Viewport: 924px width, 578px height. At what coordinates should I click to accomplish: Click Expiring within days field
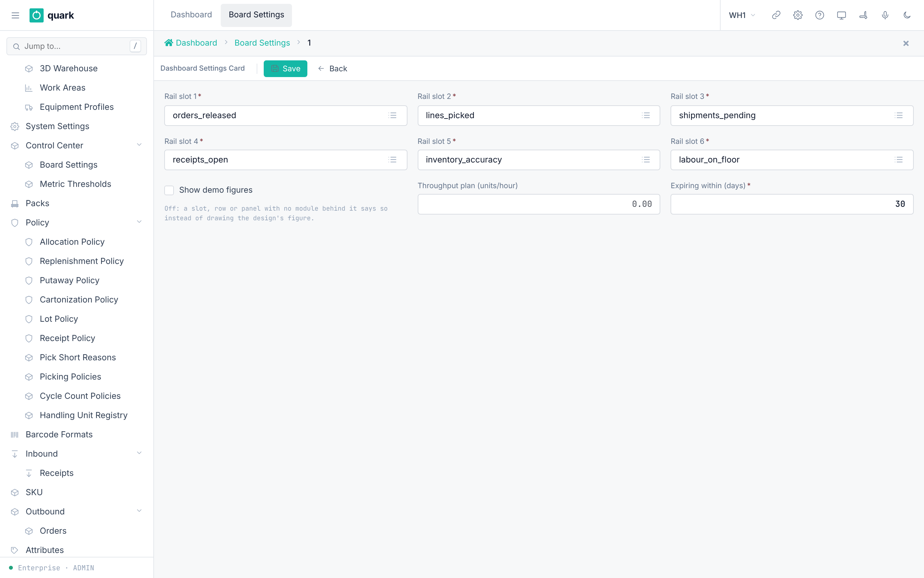coord(791,204)
